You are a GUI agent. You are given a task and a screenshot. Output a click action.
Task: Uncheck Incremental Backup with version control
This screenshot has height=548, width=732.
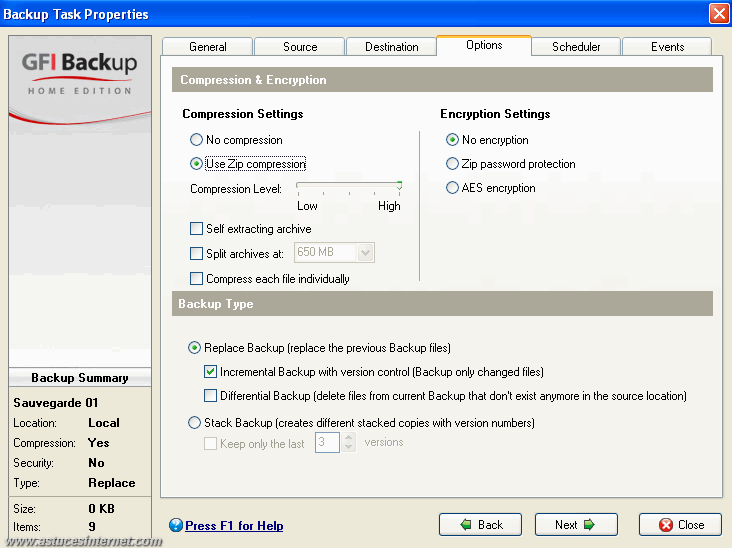point(211,372)
